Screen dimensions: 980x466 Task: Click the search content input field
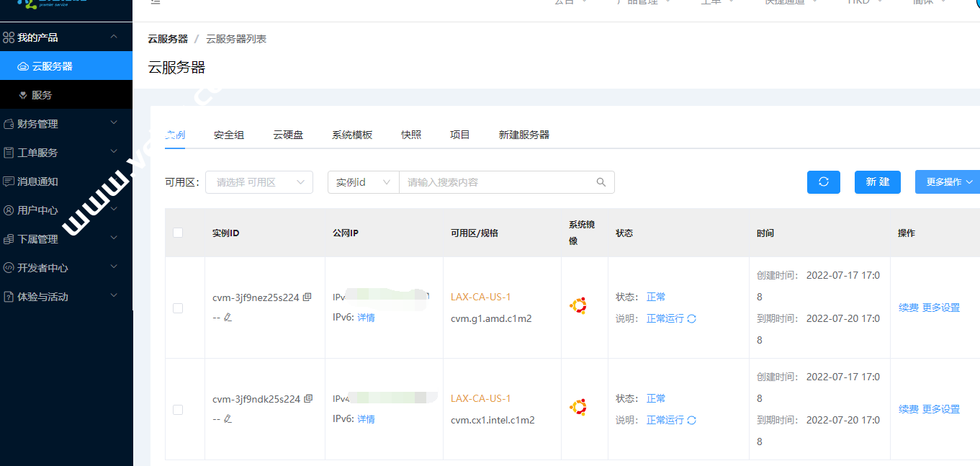point(497,182)
